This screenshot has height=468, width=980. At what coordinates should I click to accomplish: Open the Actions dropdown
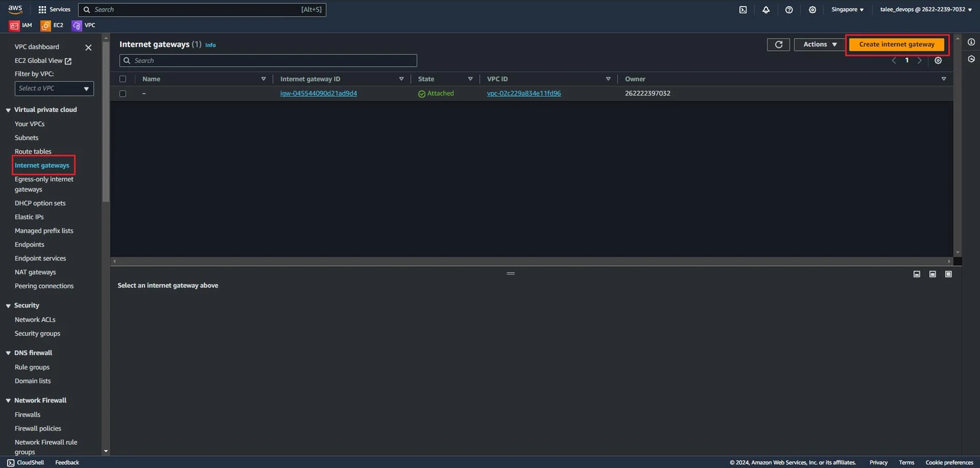tap(820, 44)
